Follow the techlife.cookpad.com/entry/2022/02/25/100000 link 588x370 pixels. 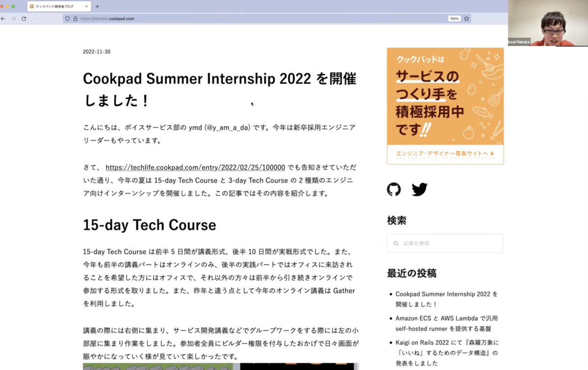(x=195, y=167)
